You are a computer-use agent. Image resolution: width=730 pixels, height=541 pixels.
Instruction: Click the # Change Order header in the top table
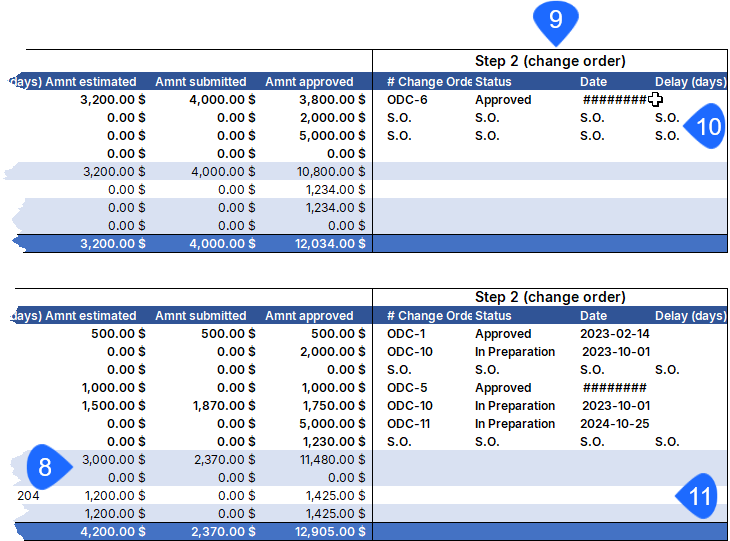429,82
